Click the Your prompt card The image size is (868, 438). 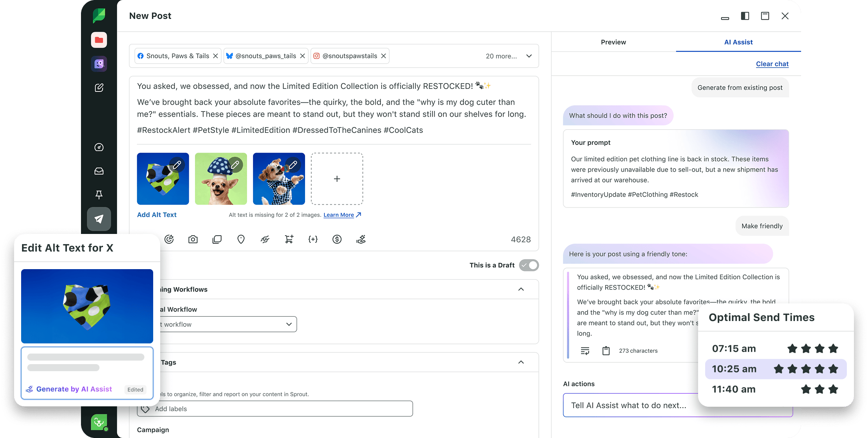676,168
